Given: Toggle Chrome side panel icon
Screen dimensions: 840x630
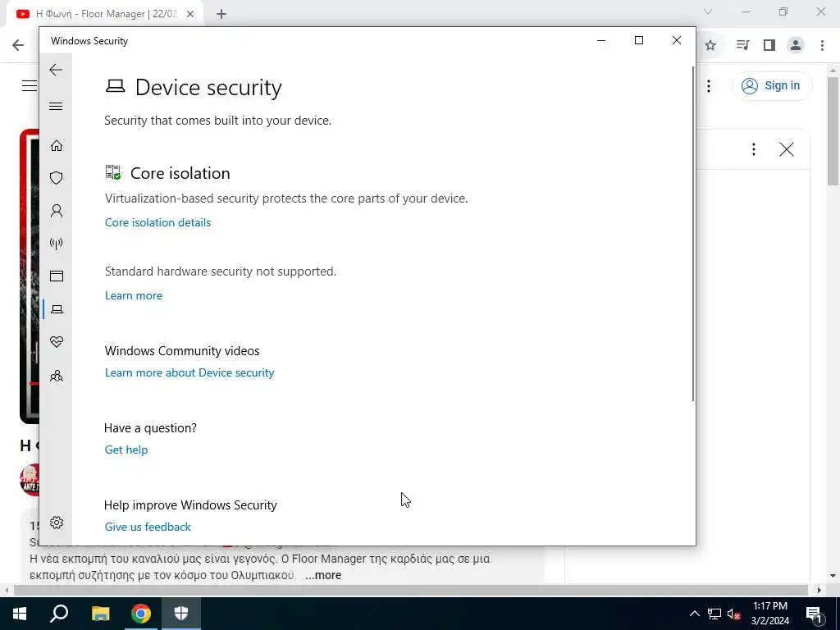Looking at the screenshot, I should point(769,46).
